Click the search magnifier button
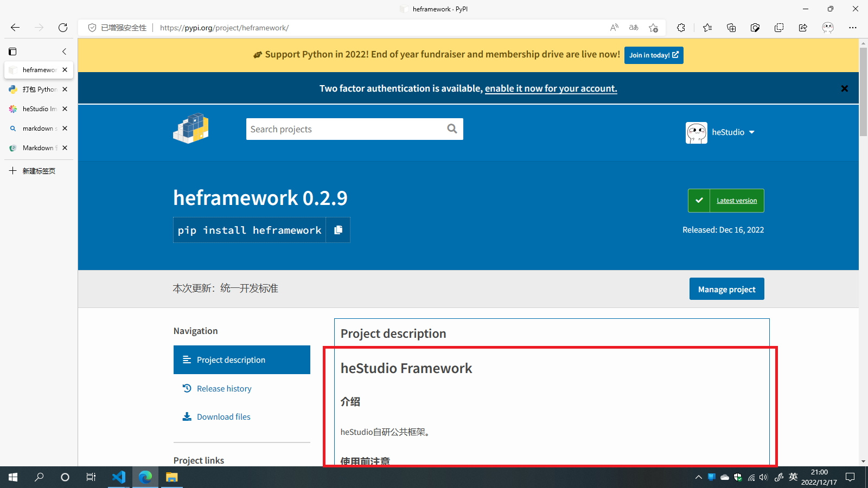Image resolution: width=868 pixels, height=488 pixels. tap(452, 129)
